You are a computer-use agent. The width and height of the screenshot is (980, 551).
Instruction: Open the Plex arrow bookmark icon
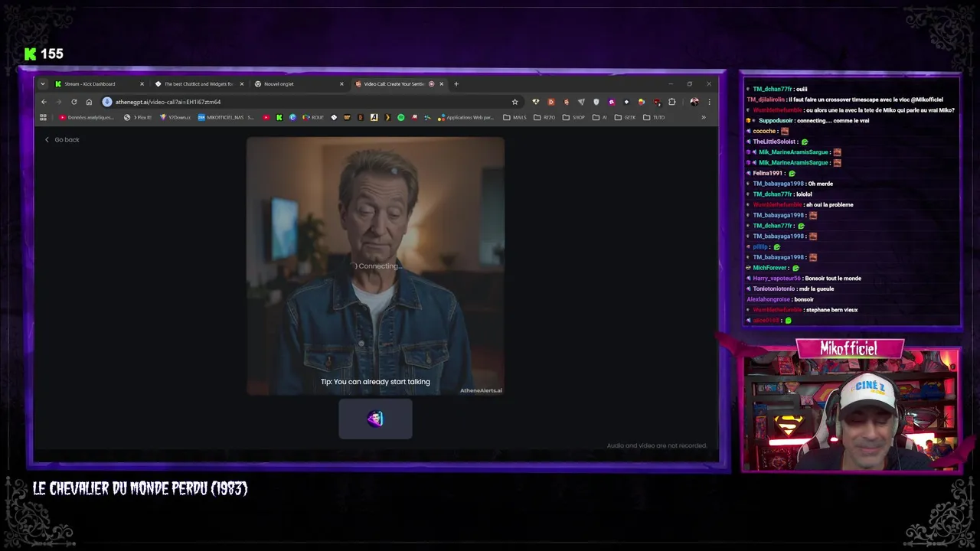tap(387, 117)
